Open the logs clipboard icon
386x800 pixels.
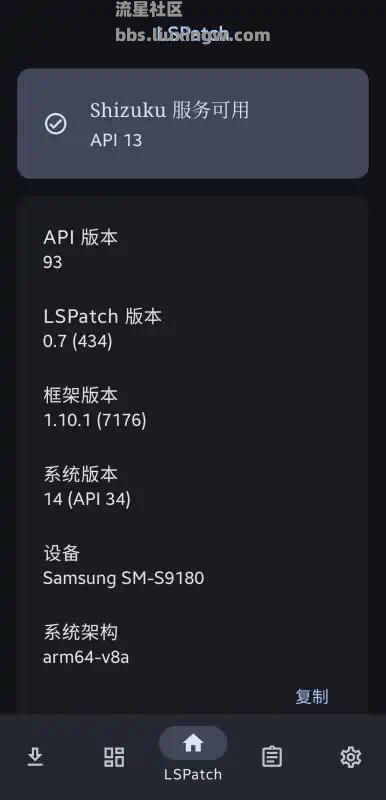point(272,757)
